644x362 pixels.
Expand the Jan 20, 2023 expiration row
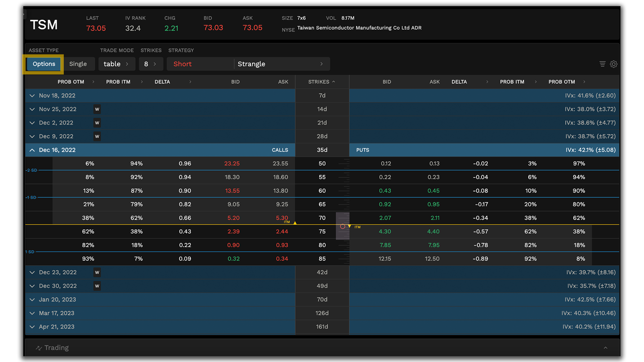click(31, 299)
